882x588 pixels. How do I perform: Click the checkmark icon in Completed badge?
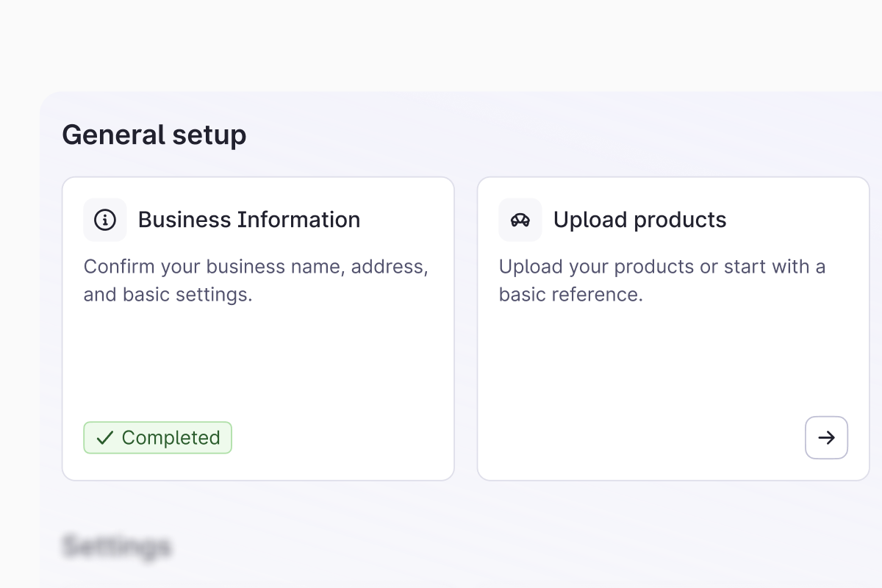pyautogui.click(x=105, y=438)
